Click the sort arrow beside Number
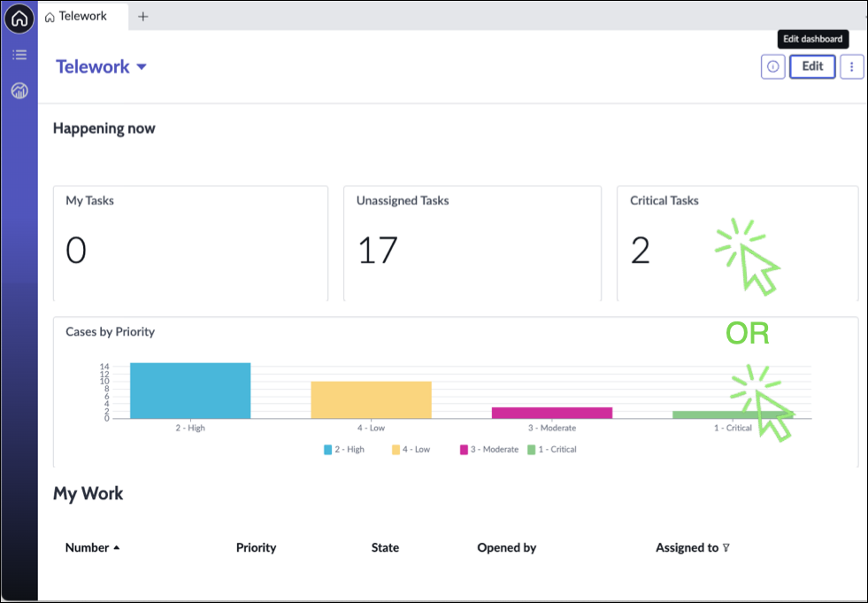 tap(117, 548)
